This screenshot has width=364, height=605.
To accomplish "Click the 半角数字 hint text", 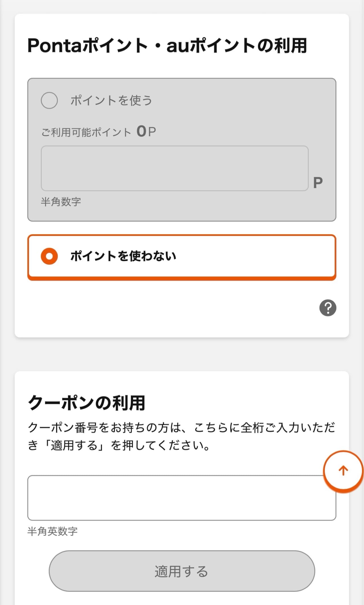I will 61,202.
